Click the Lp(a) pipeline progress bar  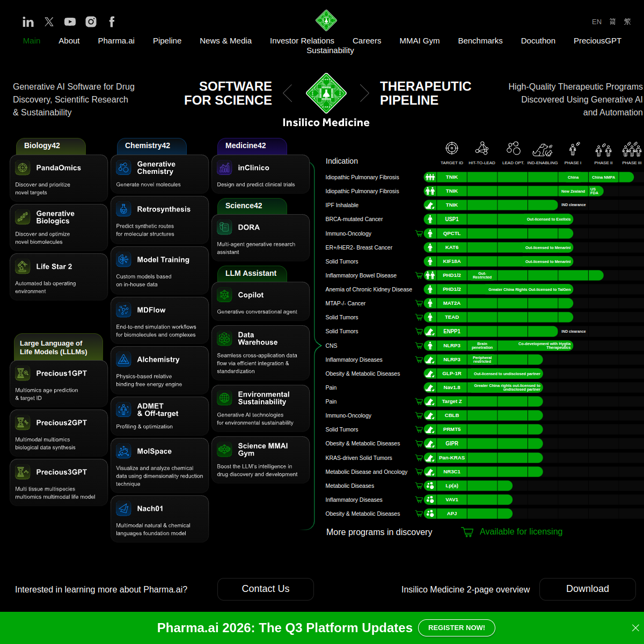468,486
